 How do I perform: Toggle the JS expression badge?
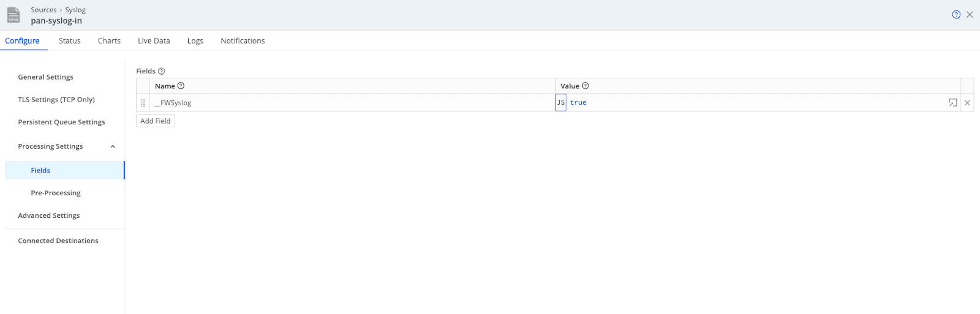click(560, 103)
